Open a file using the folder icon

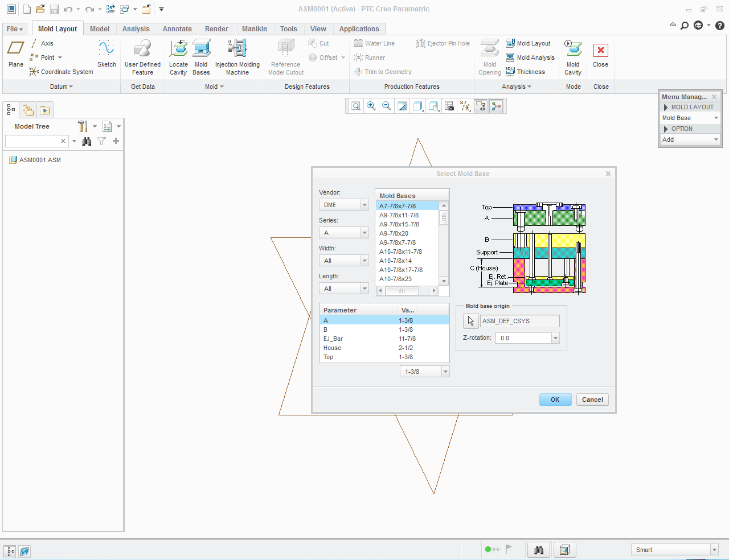tap(40, 9)
